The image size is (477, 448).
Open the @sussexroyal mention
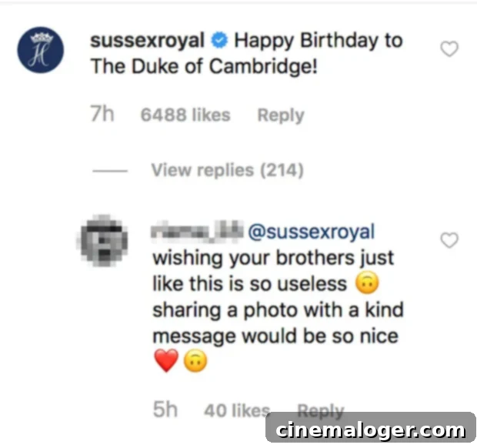312,232
